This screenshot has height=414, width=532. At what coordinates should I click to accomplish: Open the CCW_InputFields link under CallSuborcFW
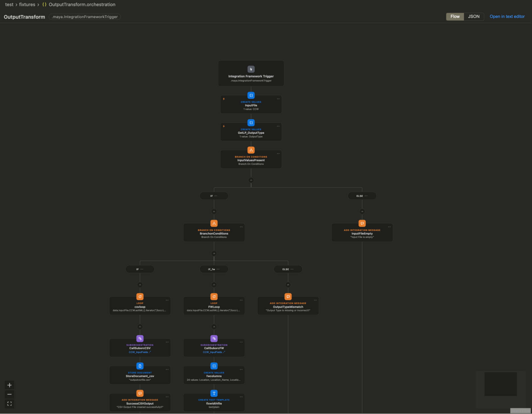click(x=214, y=352)
